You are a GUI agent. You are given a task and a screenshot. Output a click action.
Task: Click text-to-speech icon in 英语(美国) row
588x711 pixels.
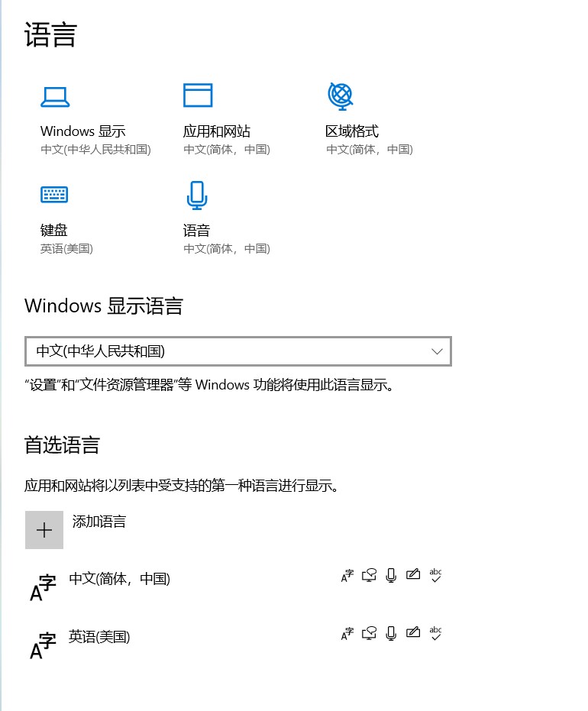[369, 633]
